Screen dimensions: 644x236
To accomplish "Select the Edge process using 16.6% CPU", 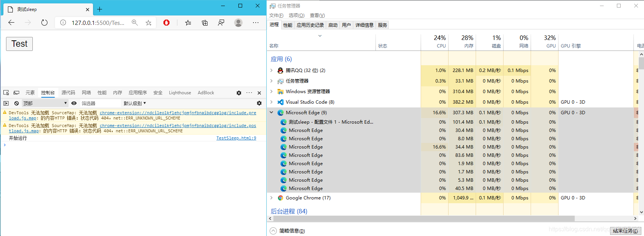I will coord(343,147).
